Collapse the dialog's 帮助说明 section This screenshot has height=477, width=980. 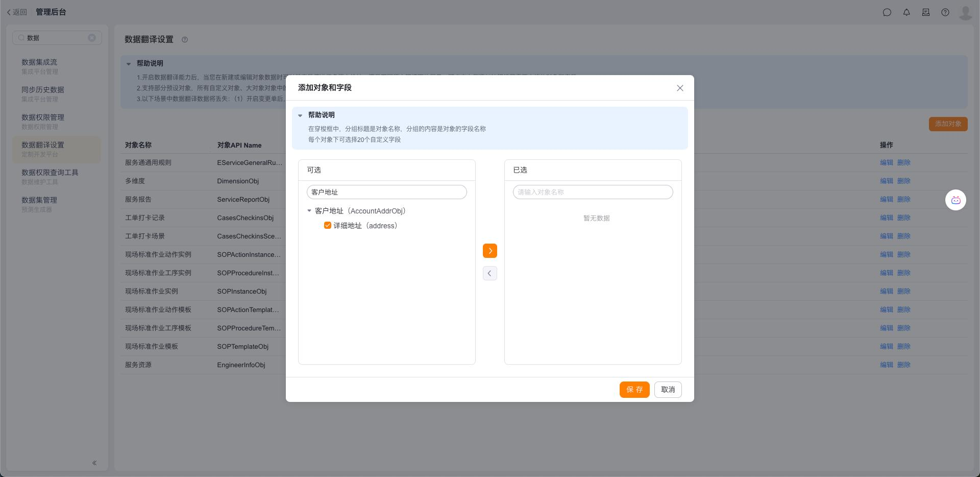tap(300, 115)
